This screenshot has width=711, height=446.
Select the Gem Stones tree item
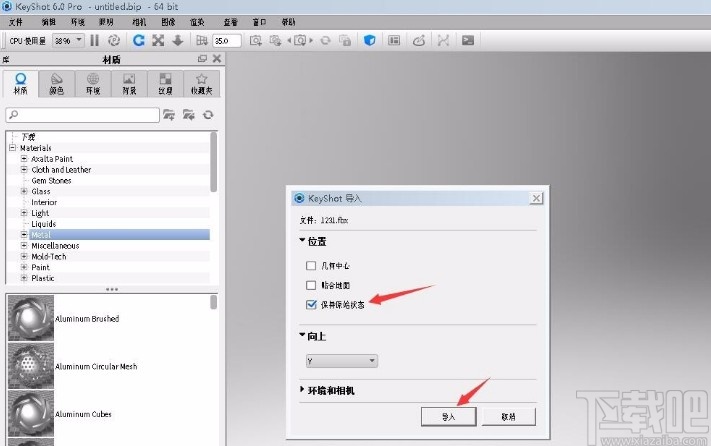pos(51,180)
